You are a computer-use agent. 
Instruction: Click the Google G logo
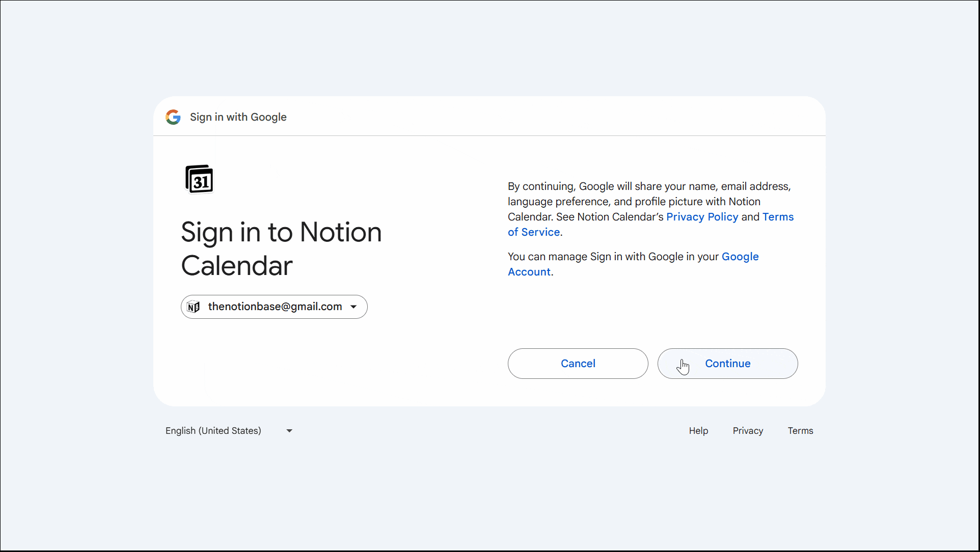(173, 117)
